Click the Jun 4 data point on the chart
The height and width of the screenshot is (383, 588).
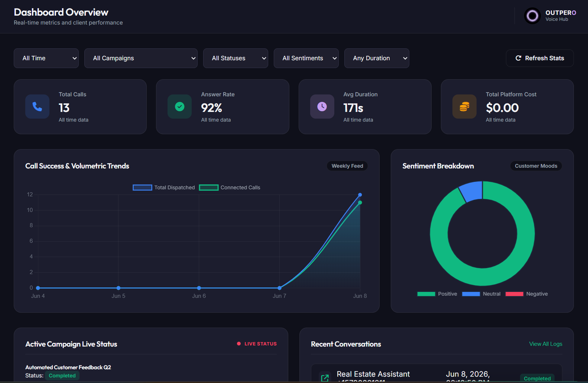(38, 288)
